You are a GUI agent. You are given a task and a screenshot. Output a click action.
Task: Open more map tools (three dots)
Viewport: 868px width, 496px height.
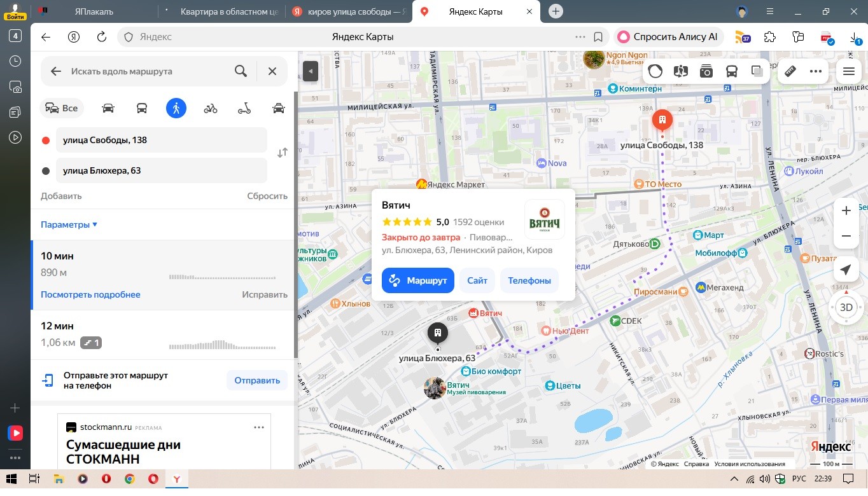[x=816, y=71]
